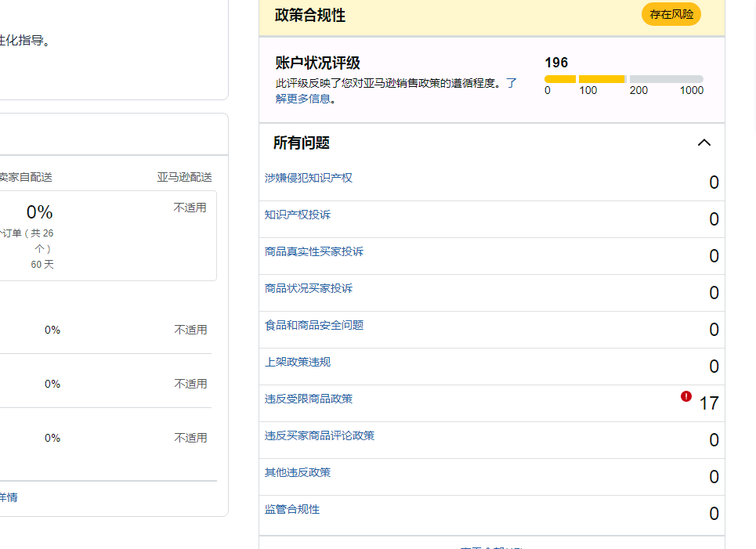Image resolution: width=756 pixels, height=549 pixels.
Task: Click the account health rating progress bar
Action: coord(624,79)
